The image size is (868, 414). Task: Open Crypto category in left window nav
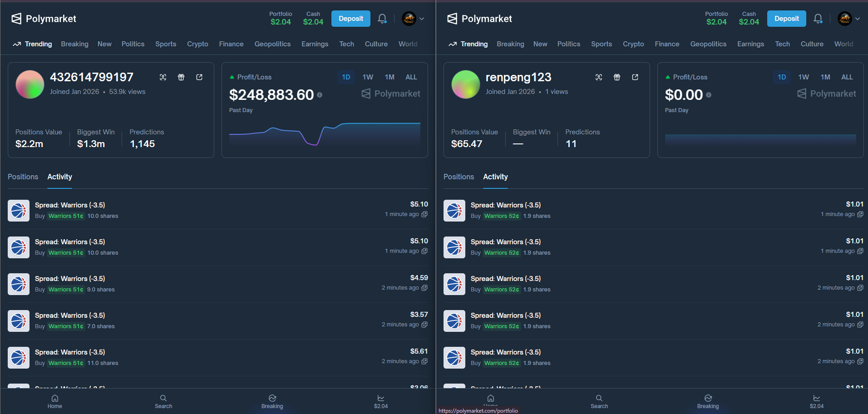(197, 44)
